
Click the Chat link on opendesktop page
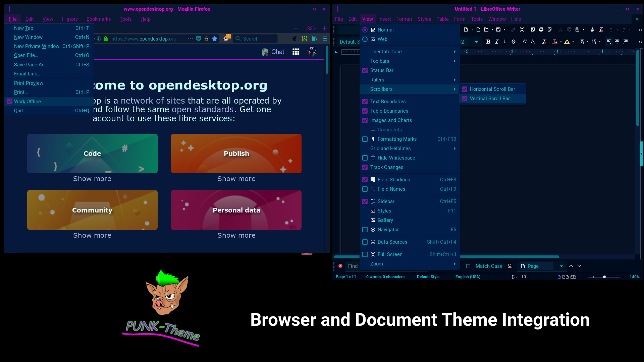[x=273, y=52]
